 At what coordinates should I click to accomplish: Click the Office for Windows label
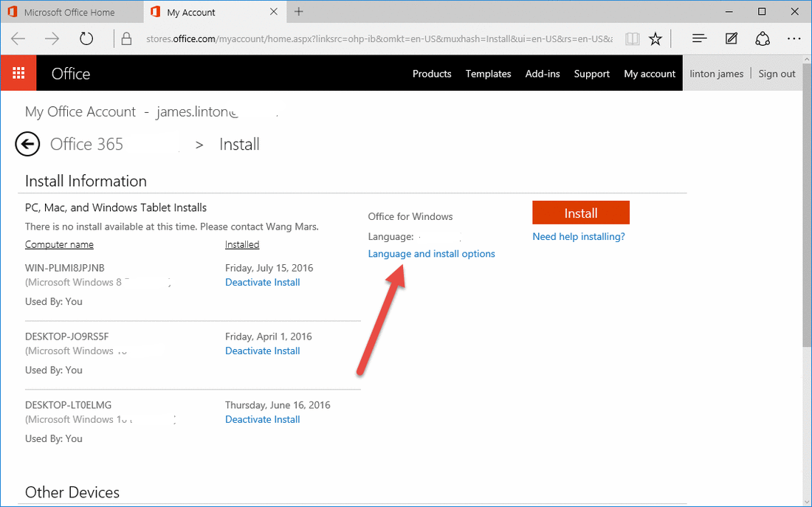pyautogui.click(x=410, y=216)
